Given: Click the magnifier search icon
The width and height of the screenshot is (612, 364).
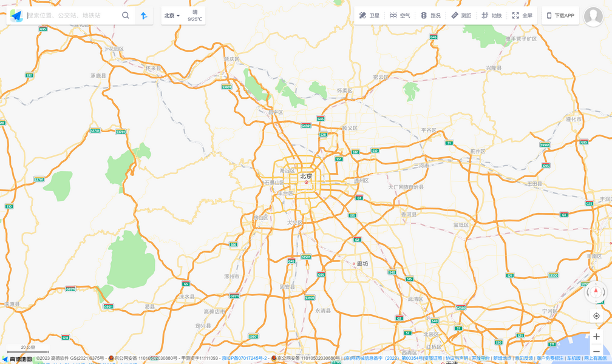Looking at the screenshot, I should point(126,16).
